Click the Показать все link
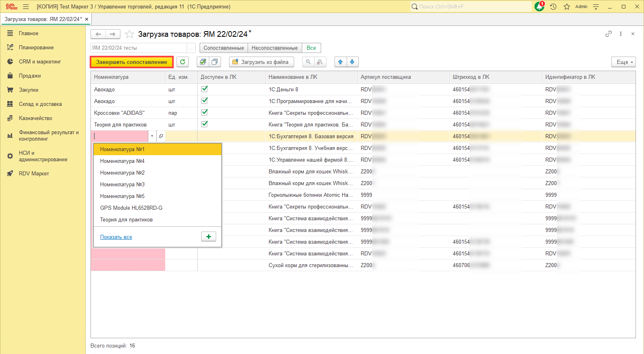Image resolution: width=644 pixels, height=354 pixels. (116, 237)
